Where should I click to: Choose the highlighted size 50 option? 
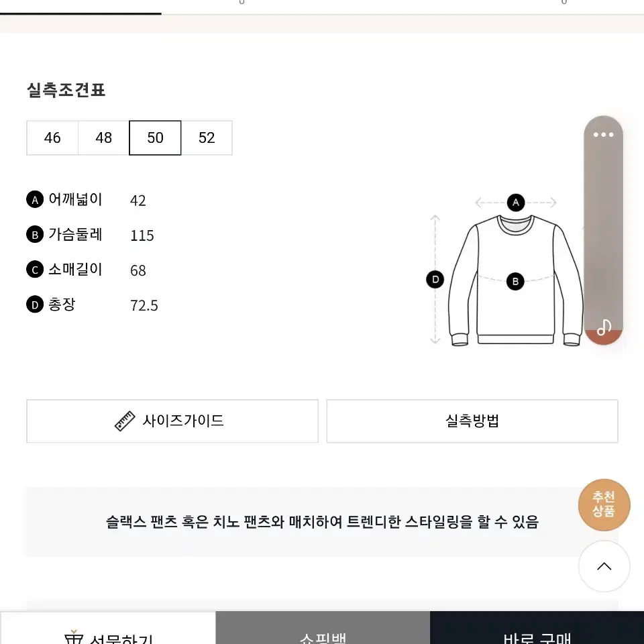coord(155,138)
